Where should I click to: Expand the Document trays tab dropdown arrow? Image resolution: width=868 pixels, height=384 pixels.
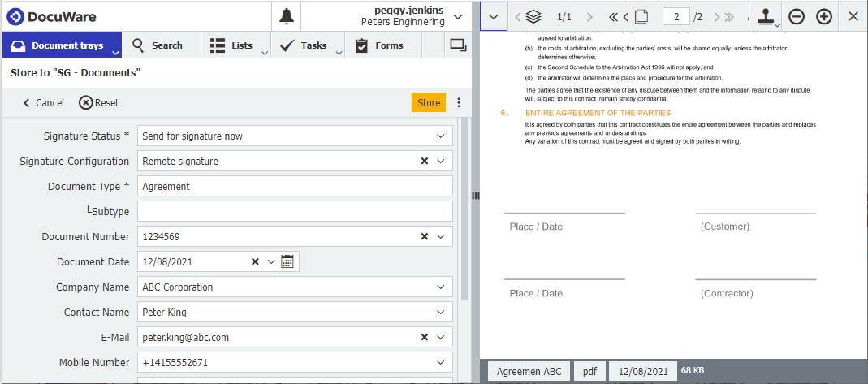(115, 53)
